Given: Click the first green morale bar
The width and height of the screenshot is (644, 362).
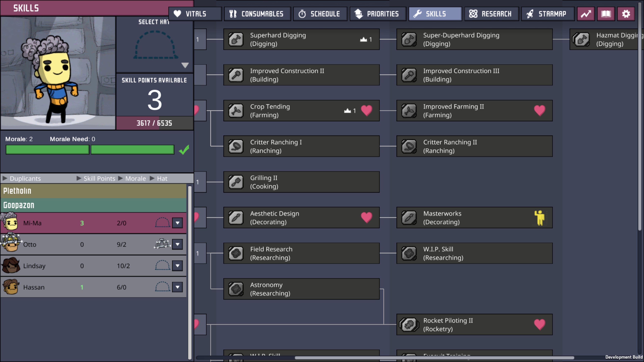Looking at the screenshot, I should tap(47, 150).
